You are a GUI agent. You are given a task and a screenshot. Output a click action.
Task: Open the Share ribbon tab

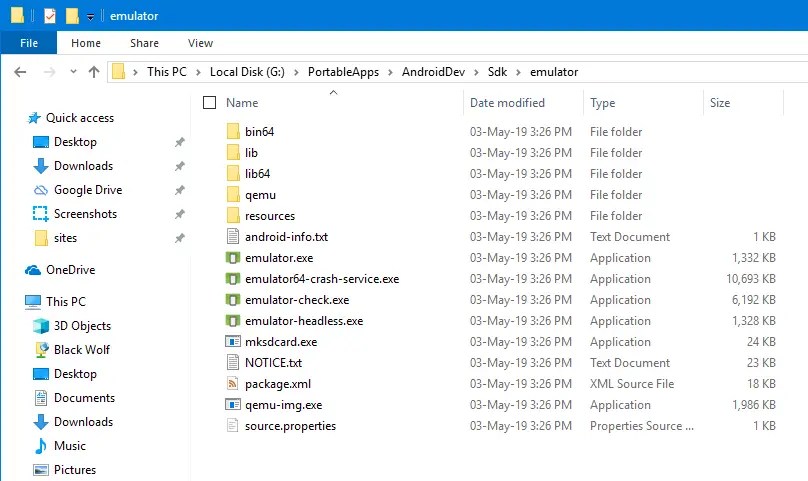(x=144, y=43)
